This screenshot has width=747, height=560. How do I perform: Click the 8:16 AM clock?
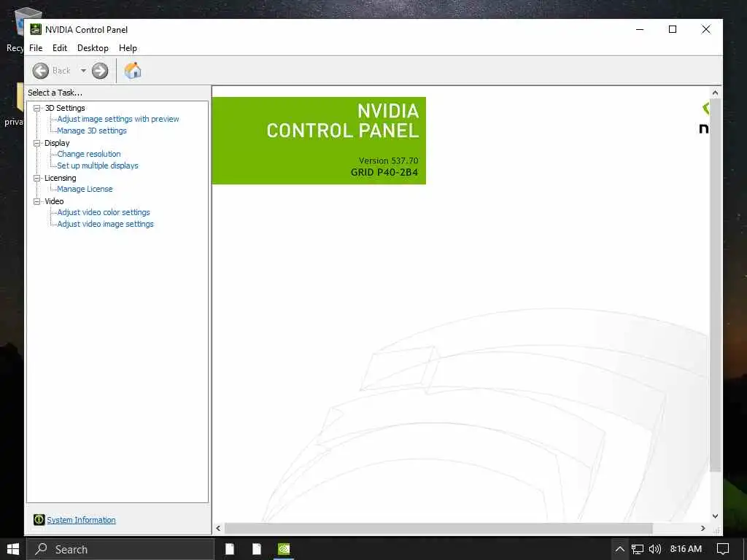pyautogui.click(x=686, y=549)
